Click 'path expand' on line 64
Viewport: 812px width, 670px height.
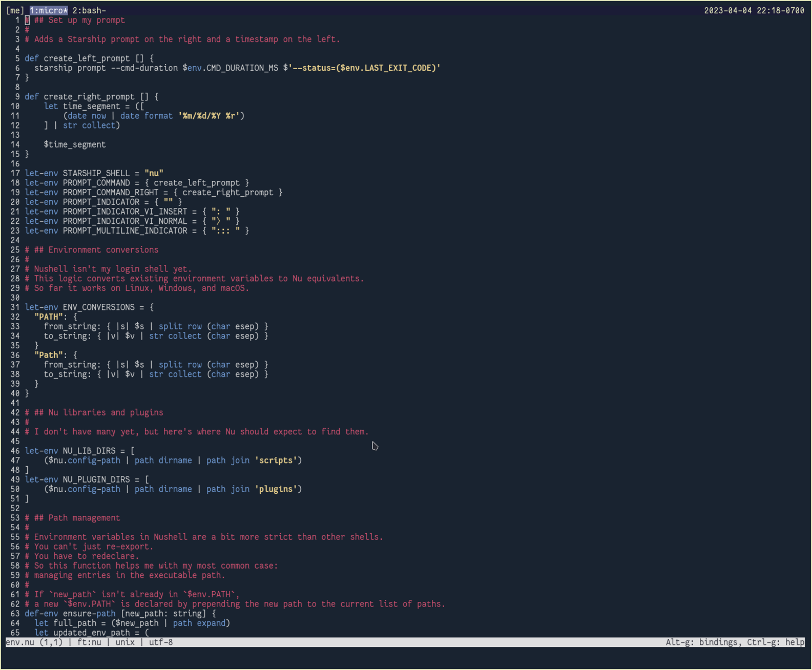click(x=199, y=623)
